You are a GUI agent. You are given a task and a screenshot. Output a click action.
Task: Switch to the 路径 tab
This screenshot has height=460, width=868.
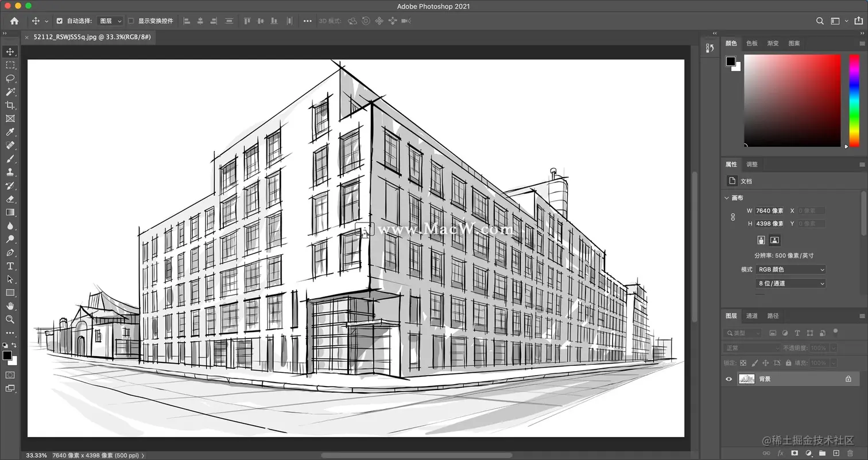[x=773, y=315]
